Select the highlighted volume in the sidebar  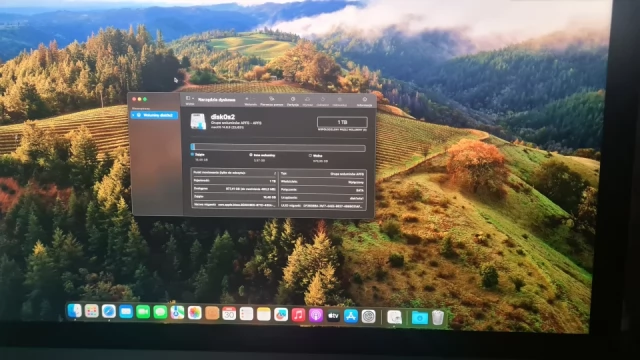[x=155, y=116]
